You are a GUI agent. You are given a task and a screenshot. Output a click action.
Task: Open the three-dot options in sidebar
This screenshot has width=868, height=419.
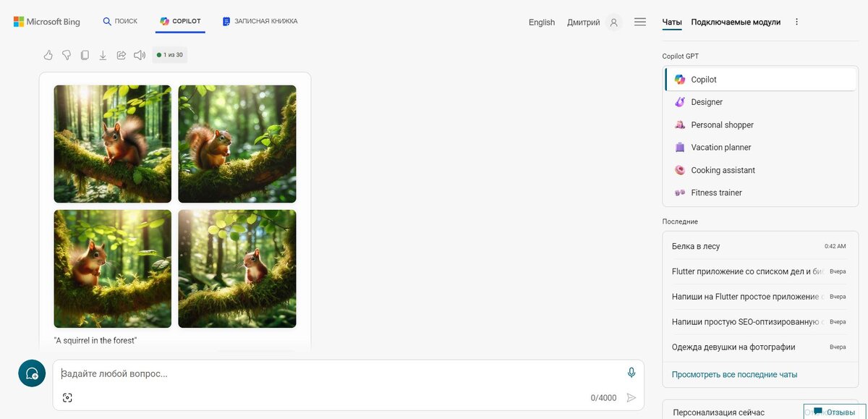coord(797,22)
